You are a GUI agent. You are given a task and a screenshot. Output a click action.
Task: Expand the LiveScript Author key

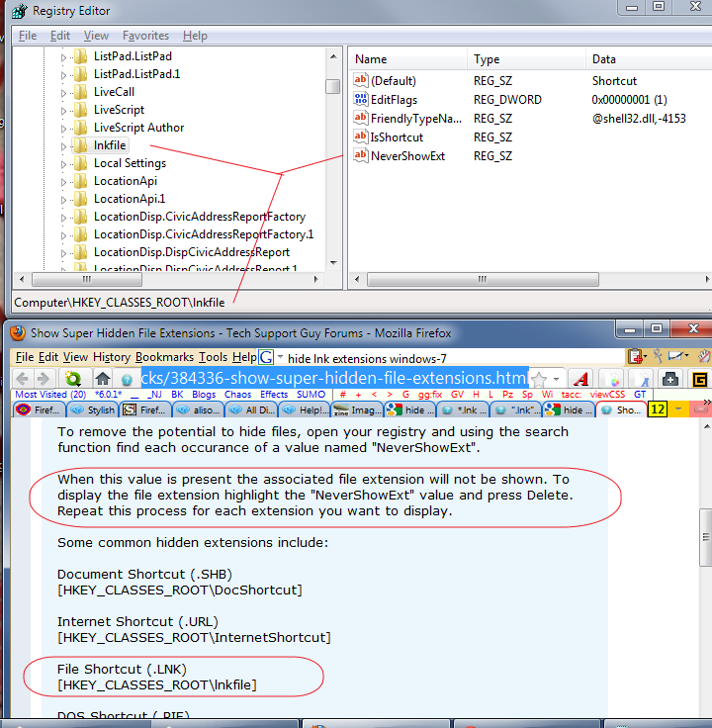point(63,129)
